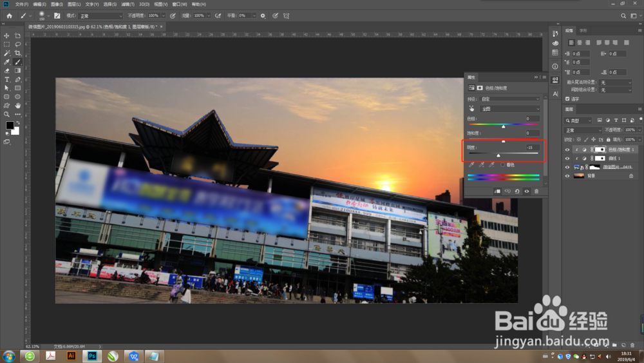Select the Path Selection tool
644x363 pixels.
6,88
